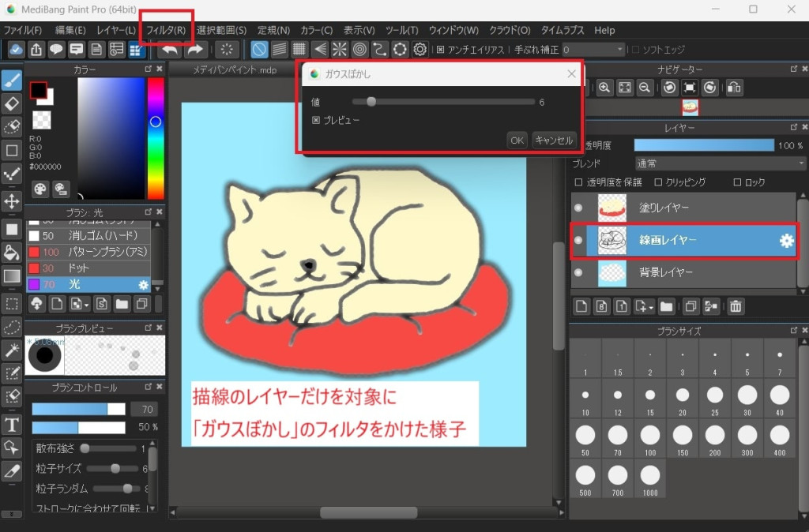The height and width of the screenshot is (532, 809).
Task: Add a new layer folder
Action: click(x=666, y=307)
